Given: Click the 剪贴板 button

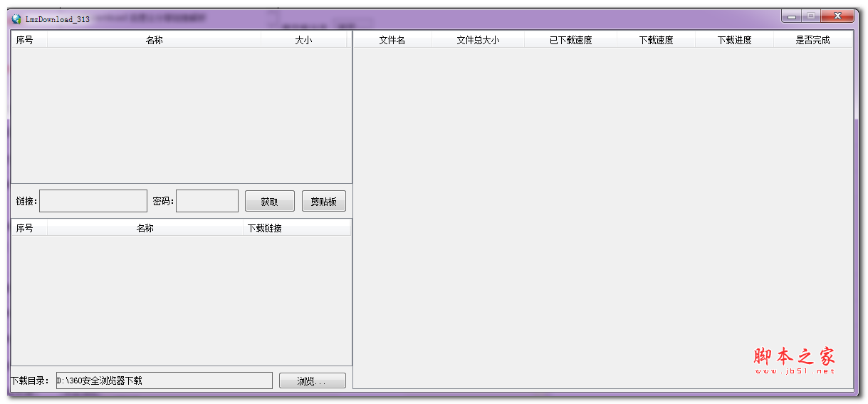Looking at the screenshot, I should [324, 202].
